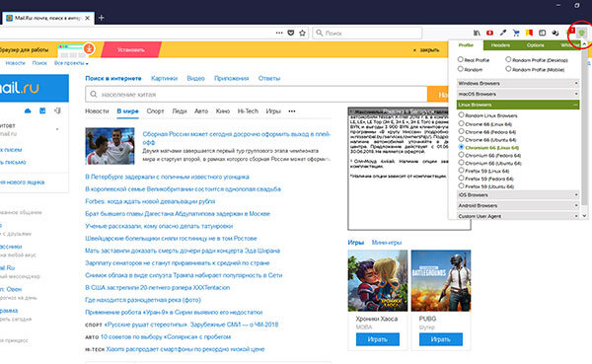Image resolution: width=592 pixels, height=364 pixels.
Task: Click the black circles extension icon
Action: click(x=555, y=33)
